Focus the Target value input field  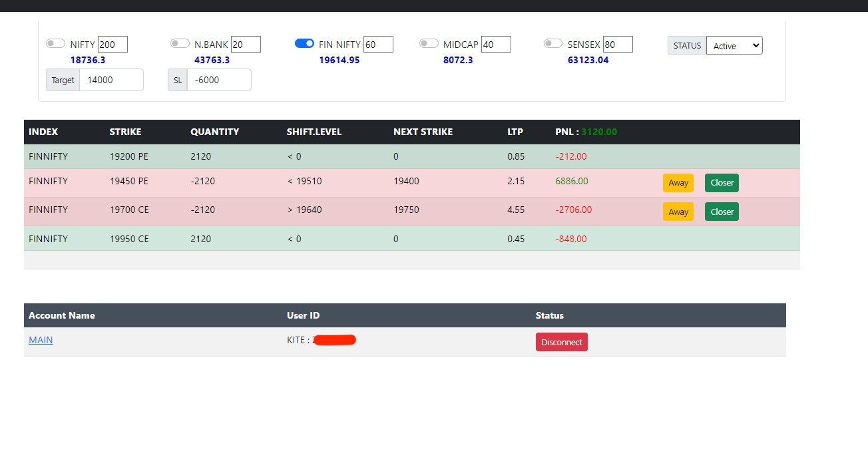(x=110, y=80)
